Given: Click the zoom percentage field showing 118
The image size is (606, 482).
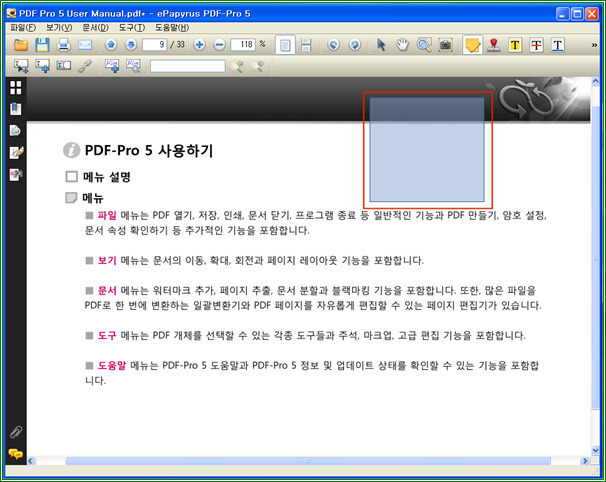Looking at the screenshot, I should [243, 45].
